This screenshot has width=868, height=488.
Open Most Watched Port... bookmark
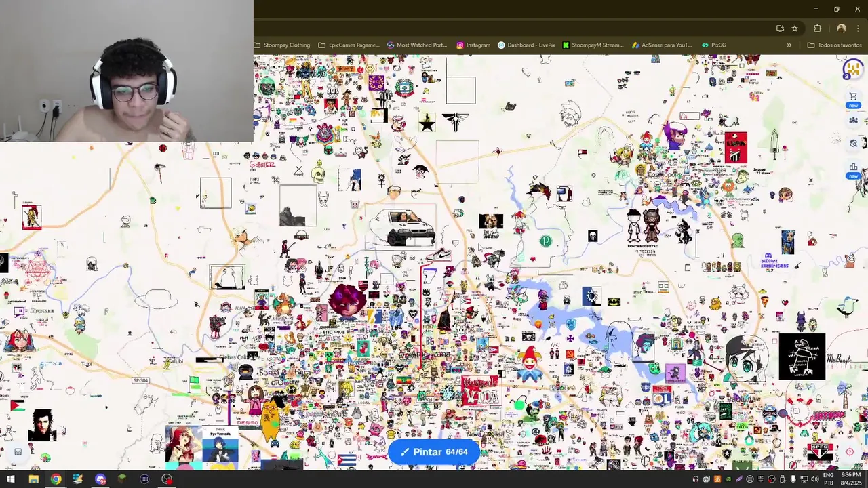tap(417, 45)
